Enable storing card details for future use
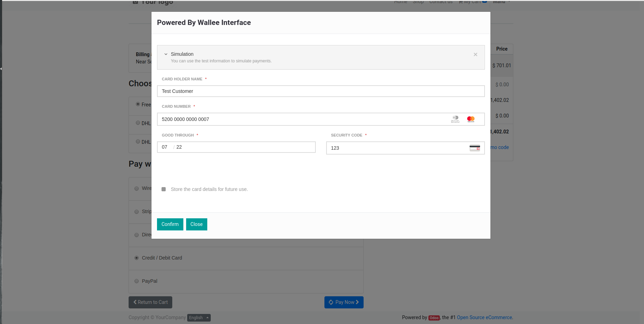The image size is (644, 324). tap(164, 189)
